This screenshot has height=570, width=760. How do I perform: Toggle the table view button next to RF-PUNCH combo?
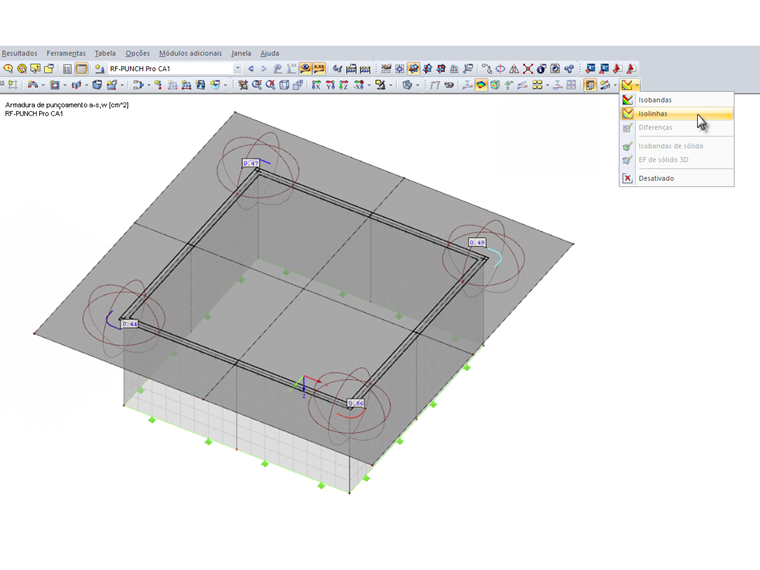coord(81,69)
